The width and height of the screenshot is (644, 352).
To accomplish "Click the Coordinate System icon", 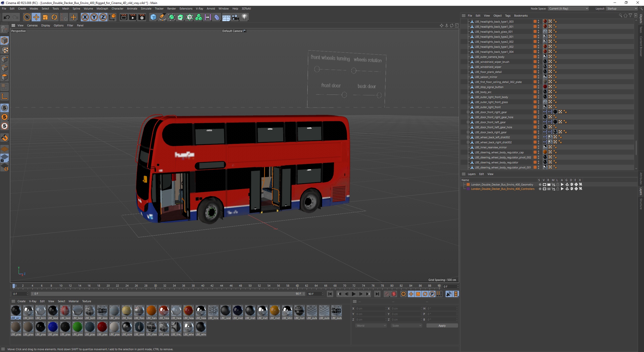I will point(113,17).
